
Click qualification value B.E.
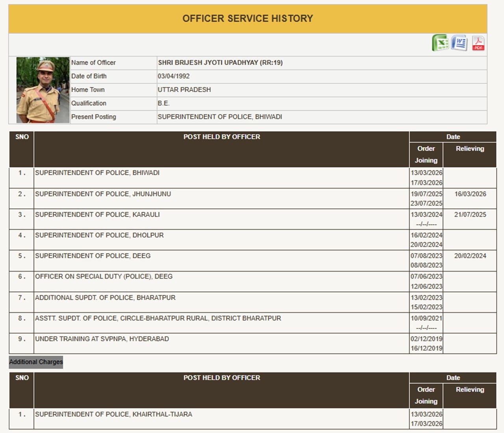click(163, 103)
